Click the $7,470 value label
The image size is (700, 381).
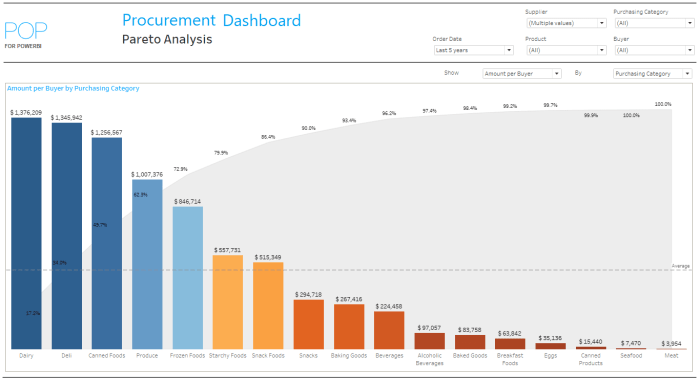(x=631, y=343)
